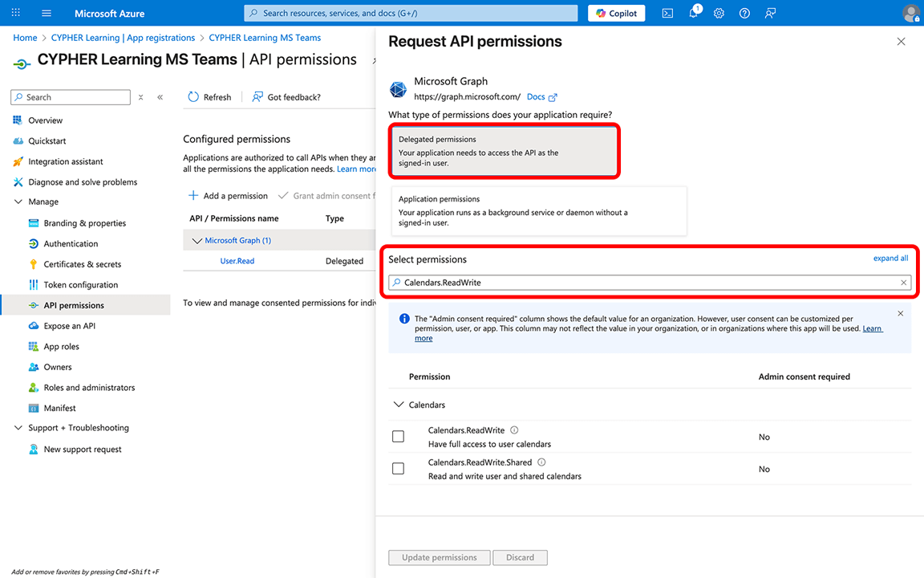Click the Authentication icon
This screenshot has width=924, height=578.
pyautogui.click(x=34, y=243)
